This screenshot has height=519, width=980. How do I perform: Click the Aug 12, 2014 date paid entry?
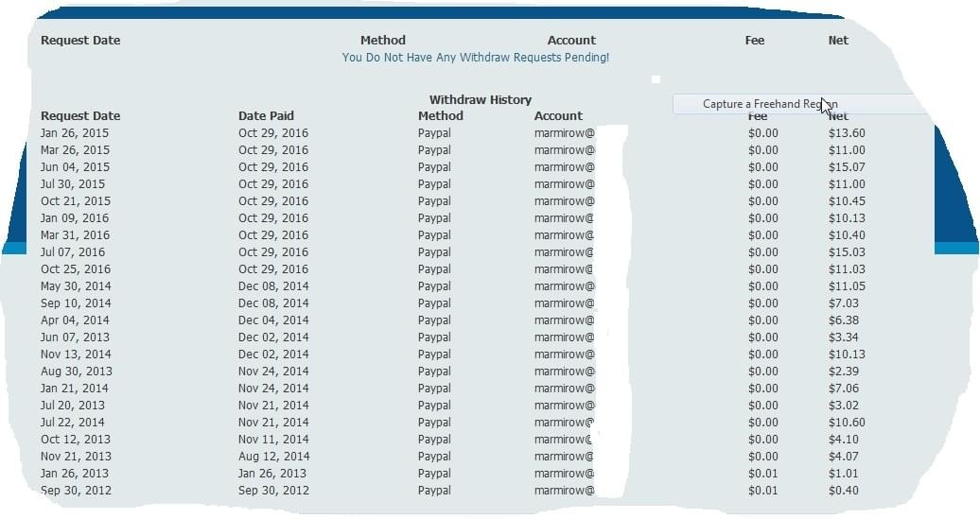click(x=273, y=457)
